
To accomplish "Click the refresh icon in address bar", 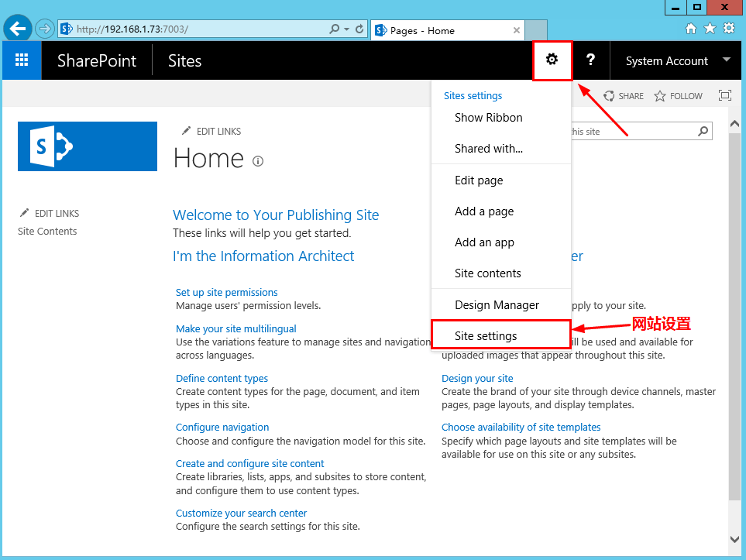I will tap(359, 29).
